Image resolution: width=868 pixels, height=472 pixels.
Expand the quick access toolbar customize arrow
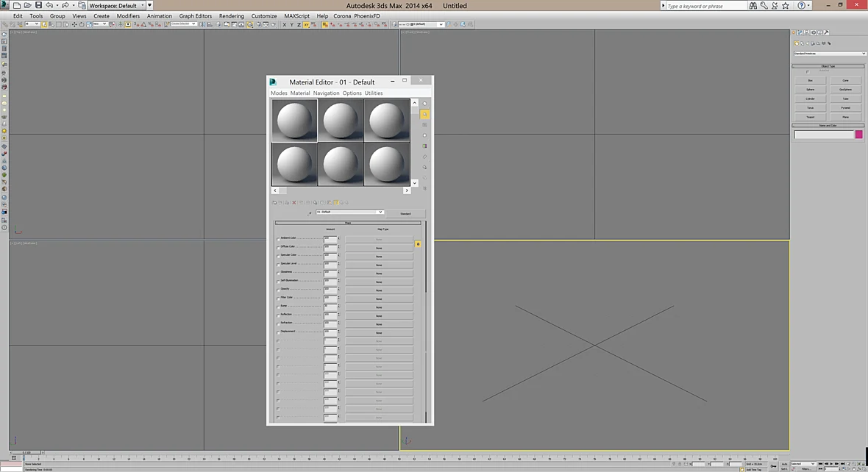pos(149,6)
